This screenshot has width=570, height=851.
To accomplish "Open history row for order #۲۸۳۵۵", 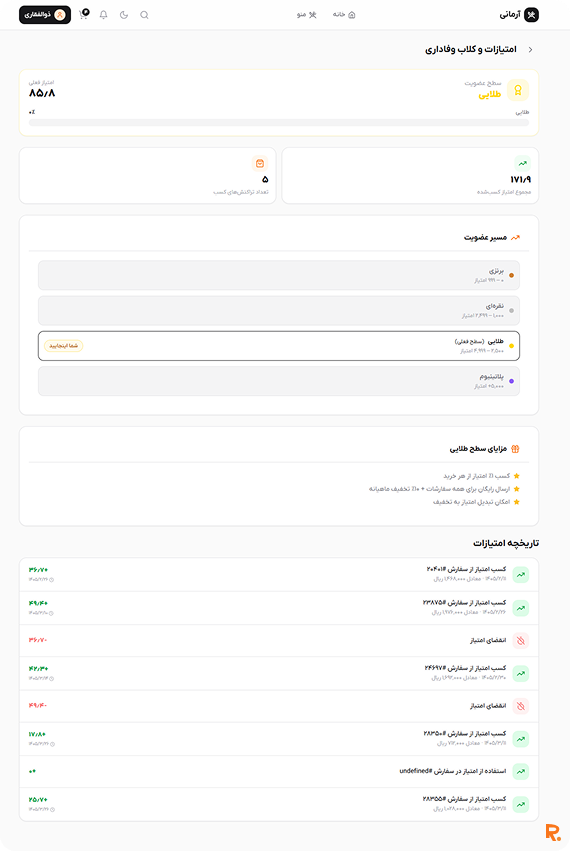I will click(x=279, y=804).
